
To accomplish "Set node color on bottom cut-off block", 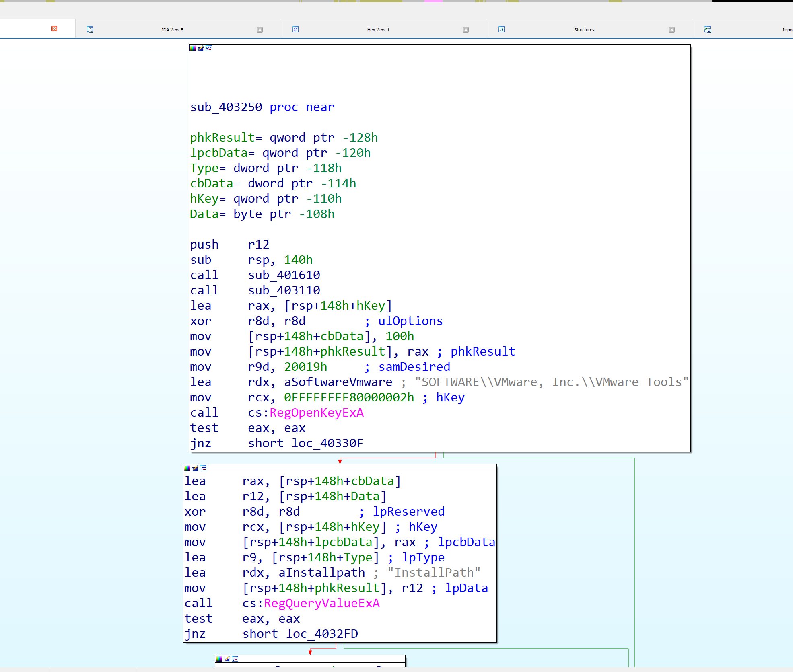I will pos(219,659).
